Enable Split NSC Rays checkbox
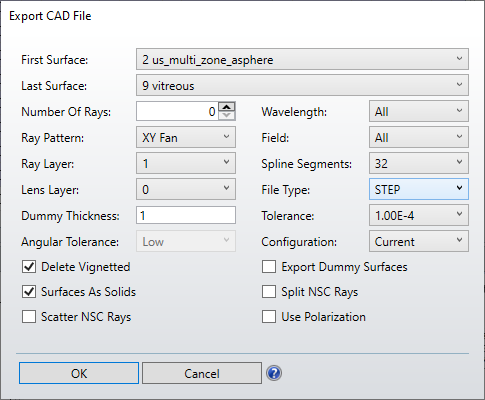 pos(269,292)
